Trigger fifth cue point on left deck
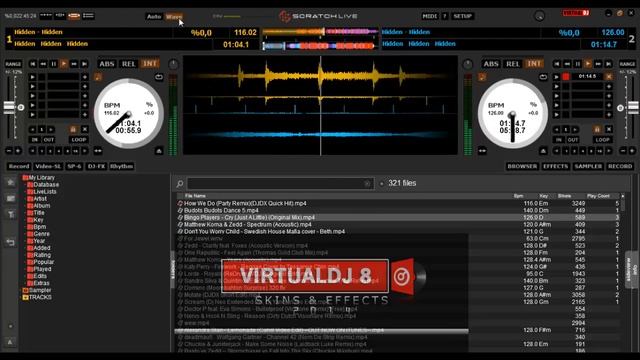 [32, 115]
